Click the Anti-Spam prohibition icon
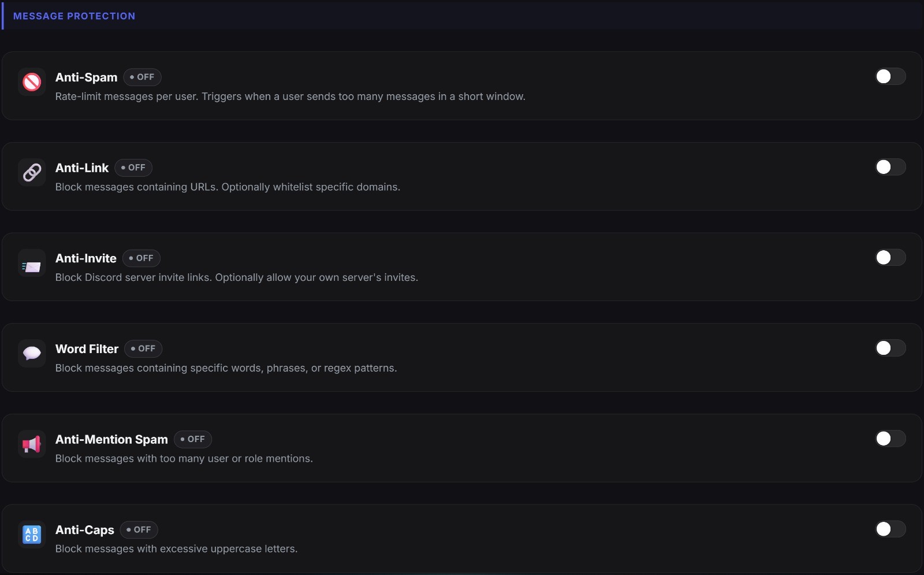924x575 pixels. (x=32, y=82)
